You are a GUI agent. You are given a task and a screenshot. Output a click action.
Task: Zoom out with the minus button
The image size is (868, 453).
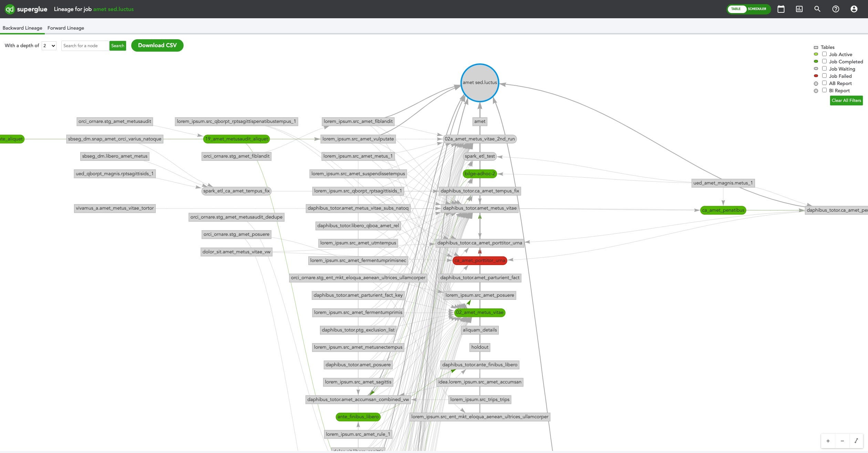(842, 441)
